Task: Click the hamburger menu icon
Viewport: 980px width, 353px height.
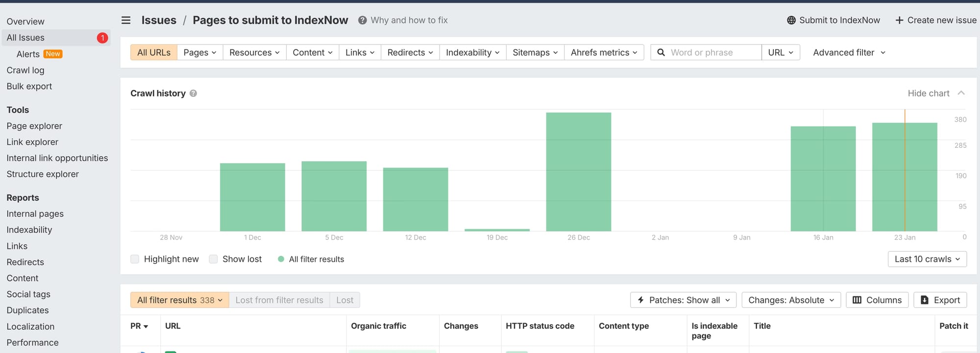Action: 126,20
